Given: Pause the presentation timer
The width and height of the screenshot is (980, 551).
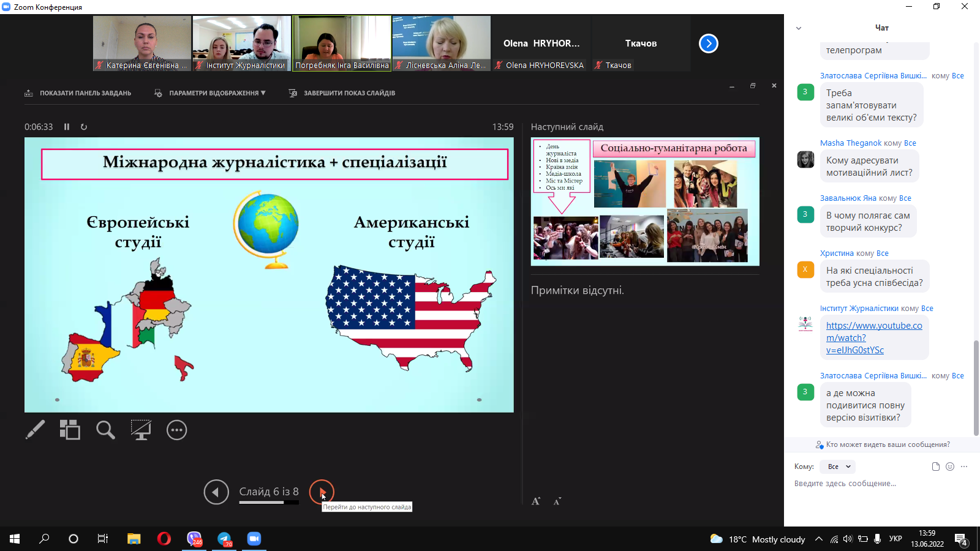Looking at the screenshot, I should coord(67,127).
